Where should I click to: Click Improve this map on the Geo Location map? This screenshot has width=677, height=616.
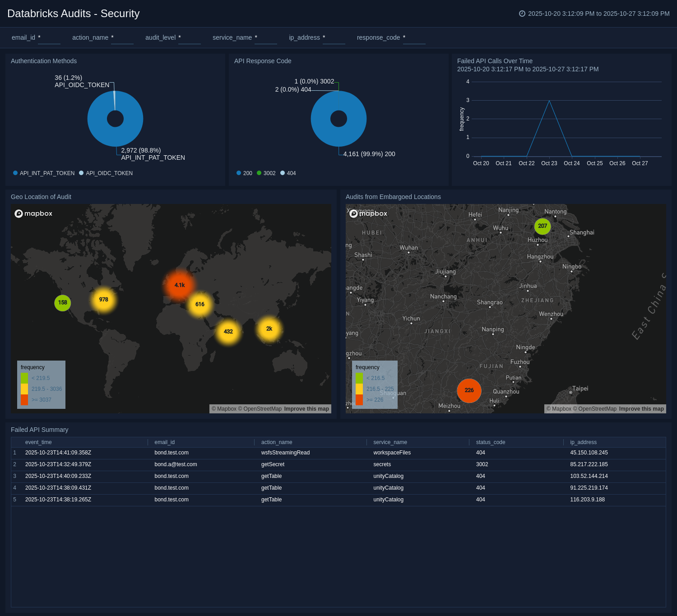pos(306,408)
